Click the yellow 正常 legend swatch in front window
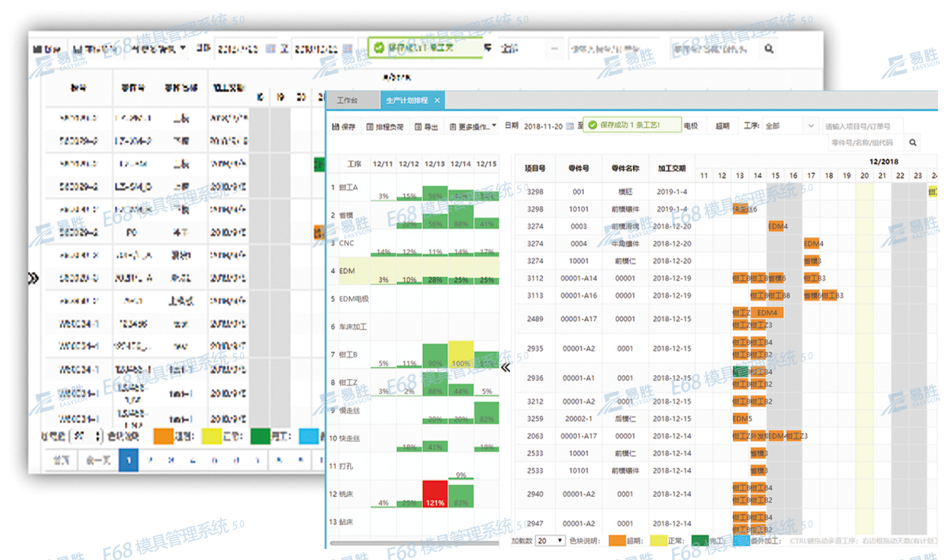The image size is (947, 560). point(659,540)
